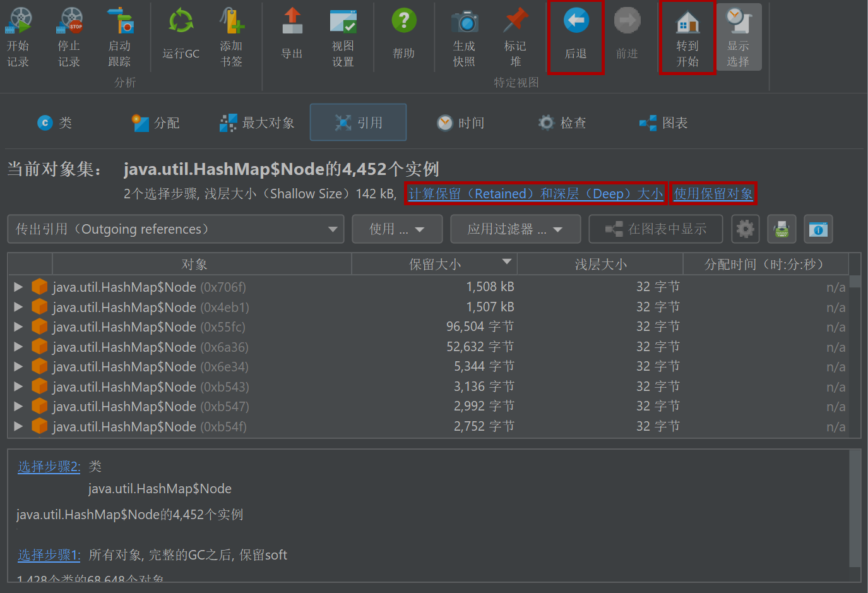Screen dimensions: 868x593
Task: Click the retained size value 96,504 字节
Action: click(480, 326)
